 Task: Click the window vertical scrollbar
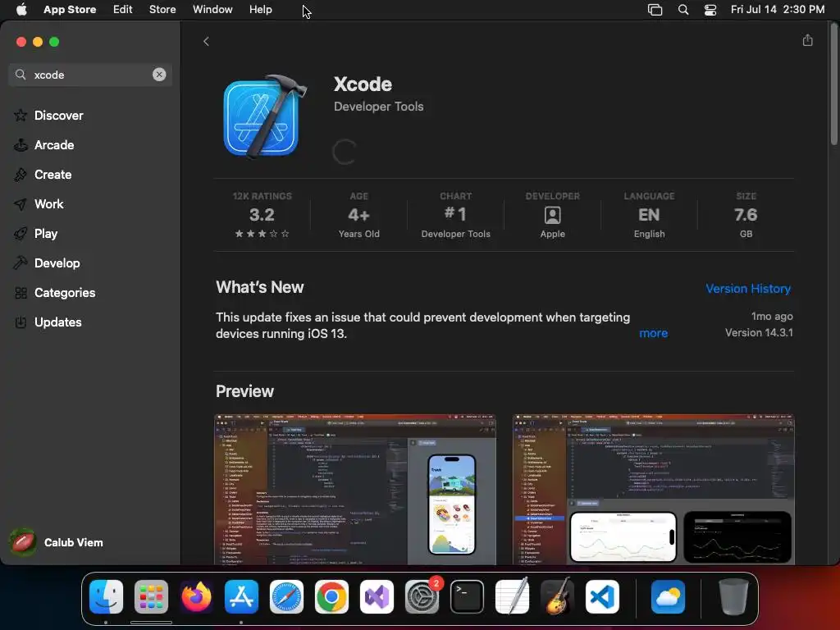(x=833, y=85)
